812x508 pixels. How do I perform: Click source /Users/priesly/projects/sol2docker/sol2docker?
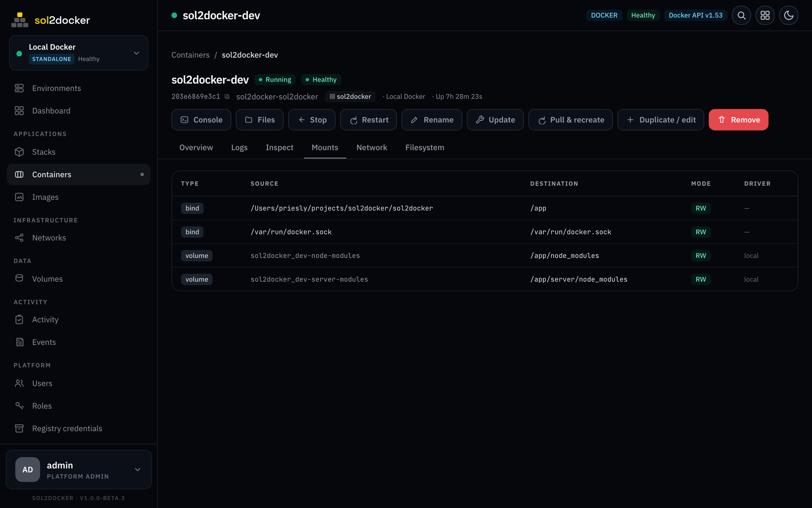342,208
